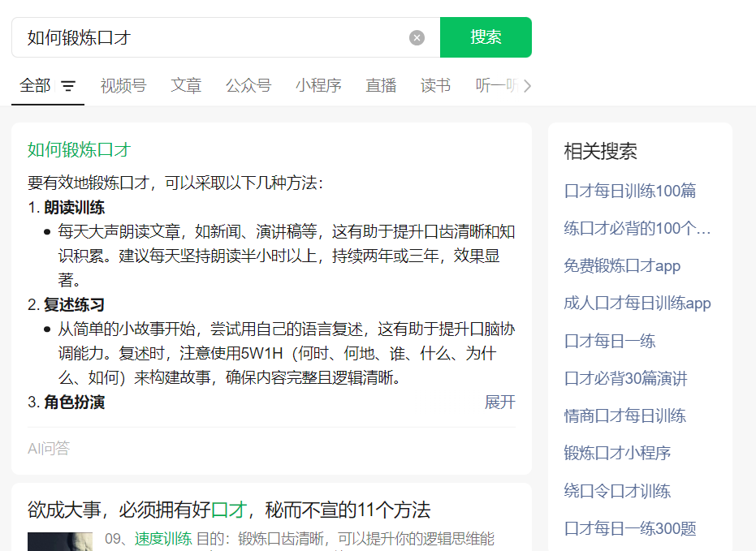
Task: Show more tabs with the right chevron
Action: point(527,86)
